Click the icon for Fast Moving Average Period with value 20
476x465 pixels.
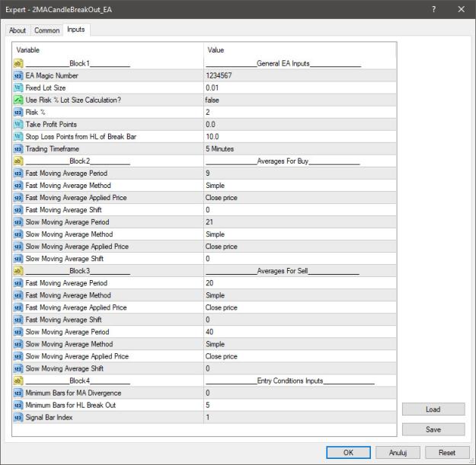tap(18, 283)
